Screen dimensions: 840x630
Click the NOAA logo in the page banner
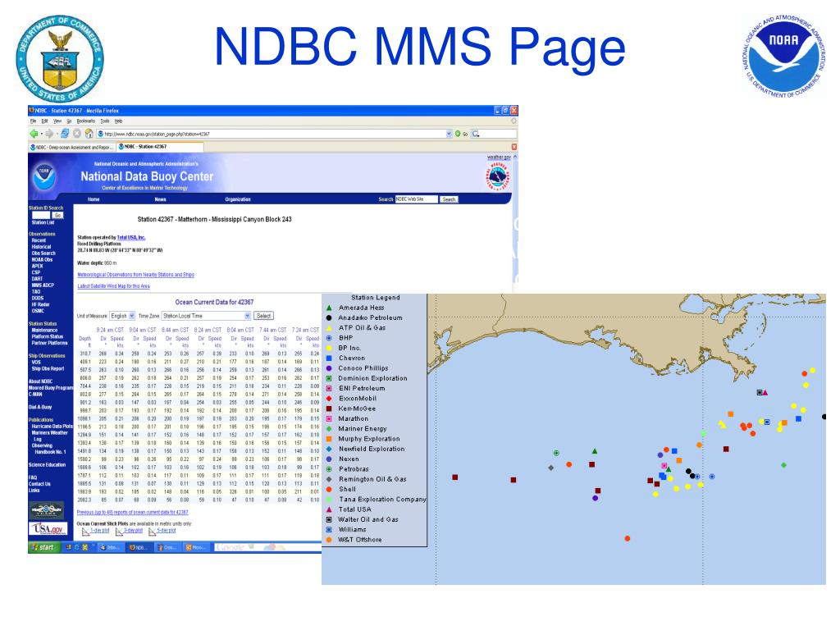click(44, 177)
